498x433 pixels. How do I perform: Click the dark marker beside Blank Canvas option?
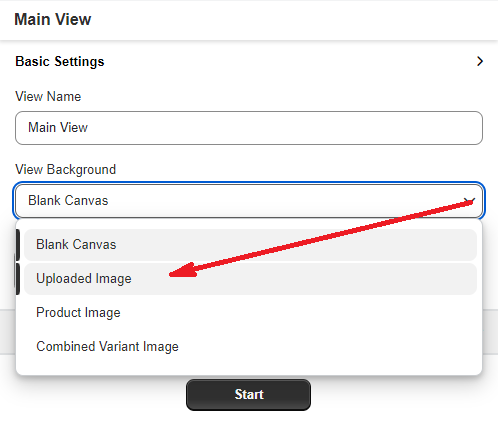[x=18, y=245]
